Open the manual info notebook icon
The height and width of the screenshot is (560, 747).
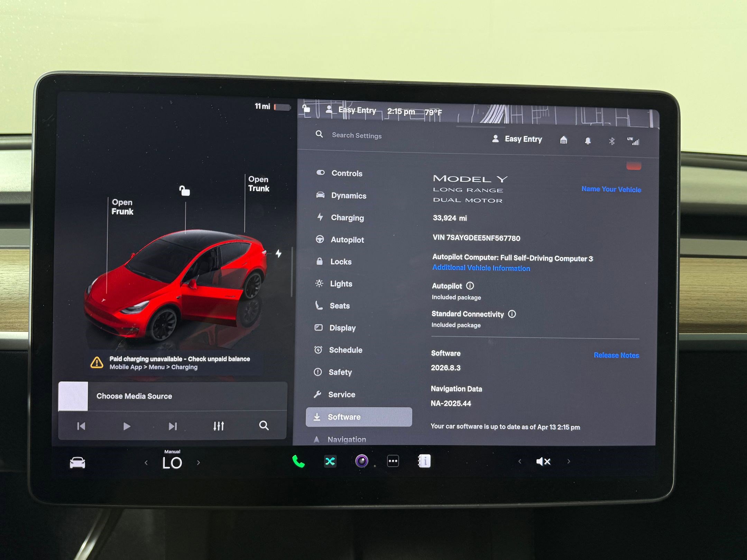point(424,461)
